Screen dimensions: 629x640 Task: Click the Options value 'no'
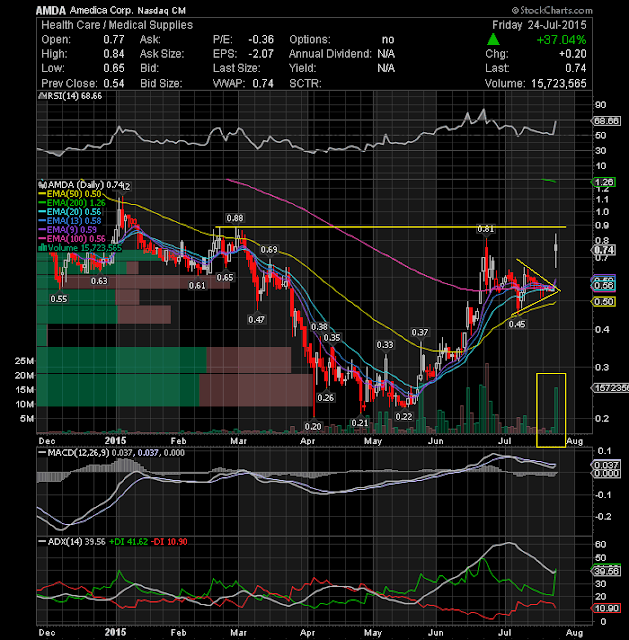(x=388, y=40)
